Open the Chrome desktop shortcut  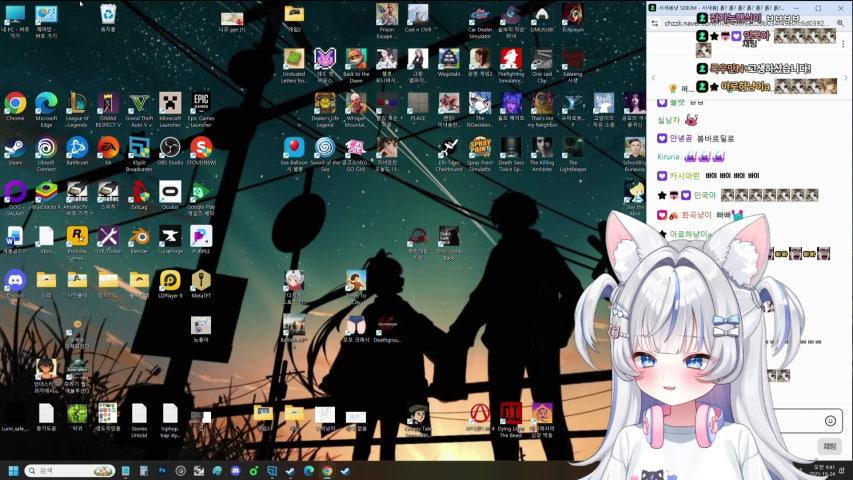click(15, 104)
